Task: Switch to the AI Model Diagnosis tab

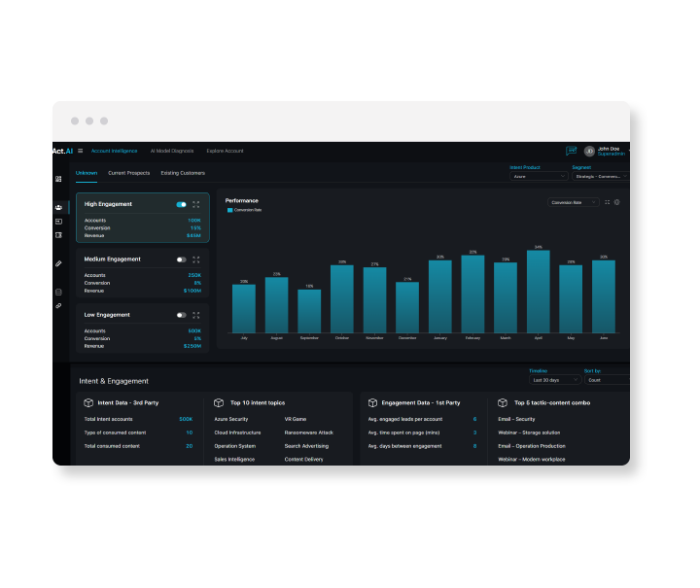Action: pos(171,151)
